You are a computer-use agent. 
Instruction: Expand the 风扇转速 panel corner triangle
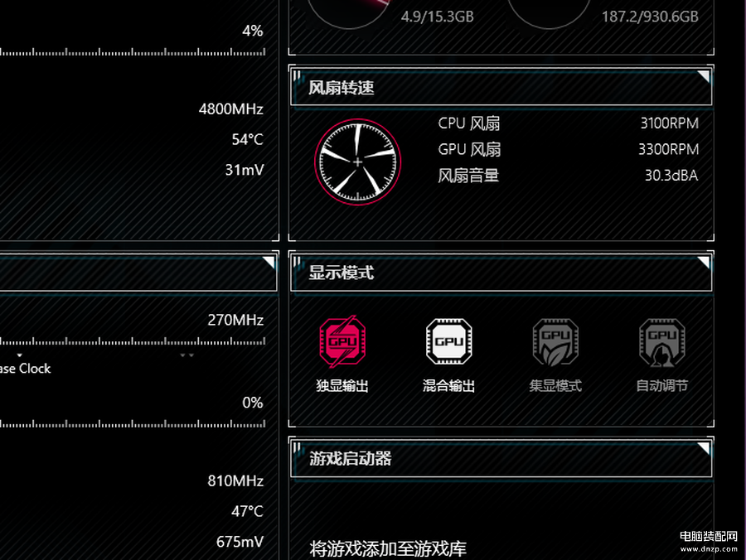(x=704, y=76)
